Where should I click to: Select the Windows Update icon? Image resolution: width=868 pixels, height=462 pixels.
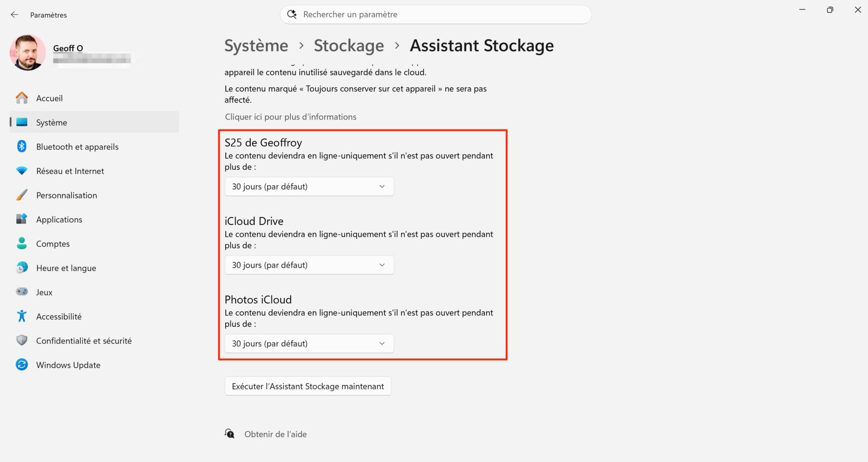pyautogui.click(x=21, y=364)
